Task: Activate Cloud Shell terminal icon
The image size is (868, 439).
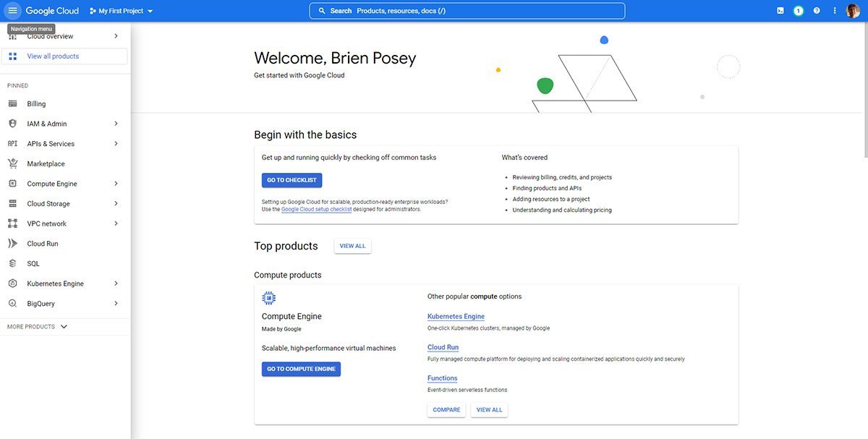Action: (x=780, y=11)
